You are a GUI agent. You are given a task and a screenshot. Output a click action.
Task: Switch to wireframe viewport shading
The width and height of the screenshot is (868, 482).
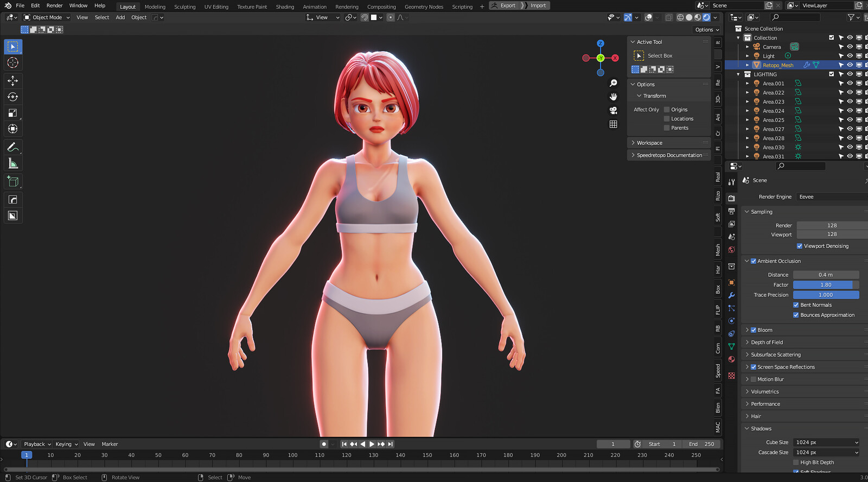pyautogui.click(x=680, y=17)
